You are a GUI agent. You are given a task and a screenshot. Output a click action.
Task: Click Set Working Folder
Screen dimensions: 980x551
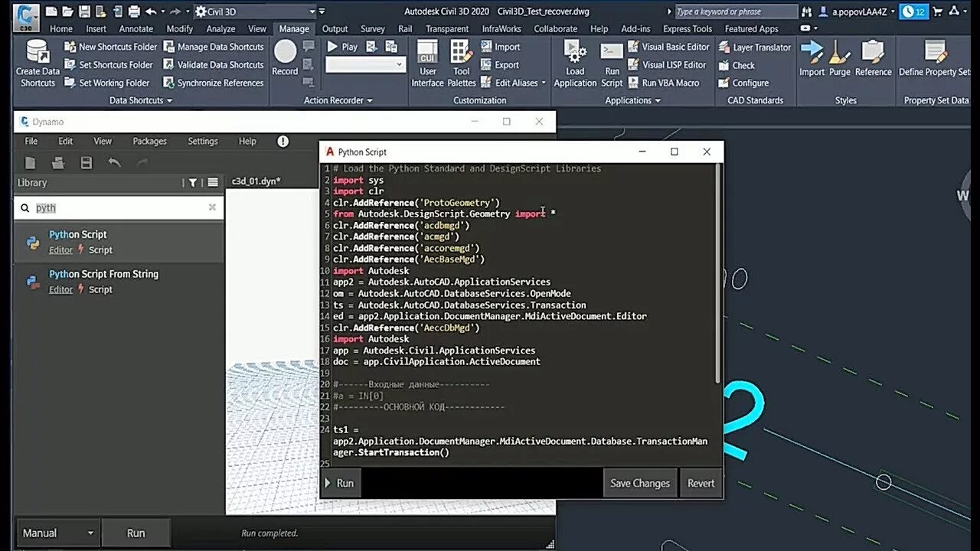107,83
